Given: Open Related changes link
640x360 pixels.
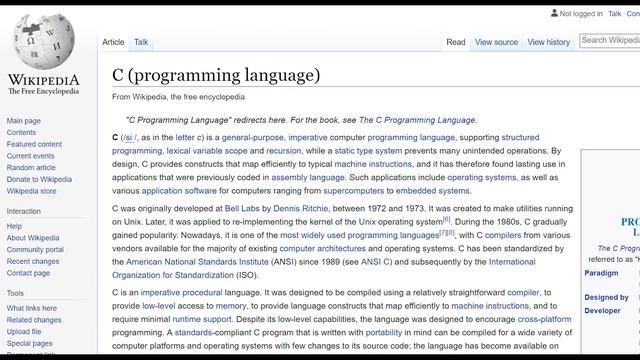Looking at the screenshot, I should pos(34,320).
